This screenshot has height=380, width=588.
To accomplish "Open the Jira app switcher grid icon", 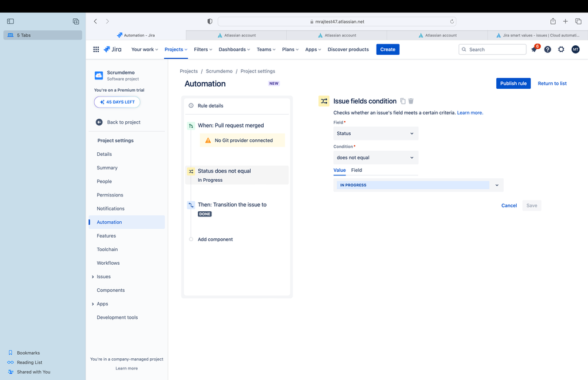I will [x=96, y=49].
